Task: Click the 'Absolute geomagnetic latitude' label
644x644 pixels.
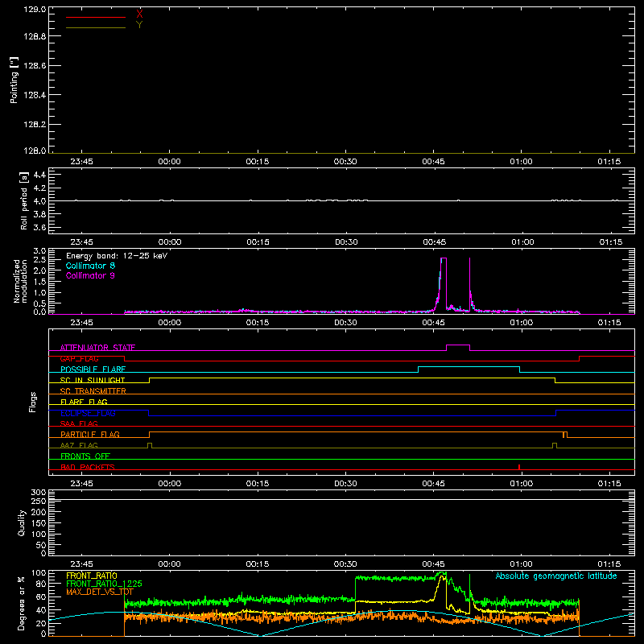Action: (x=556, y=576)
